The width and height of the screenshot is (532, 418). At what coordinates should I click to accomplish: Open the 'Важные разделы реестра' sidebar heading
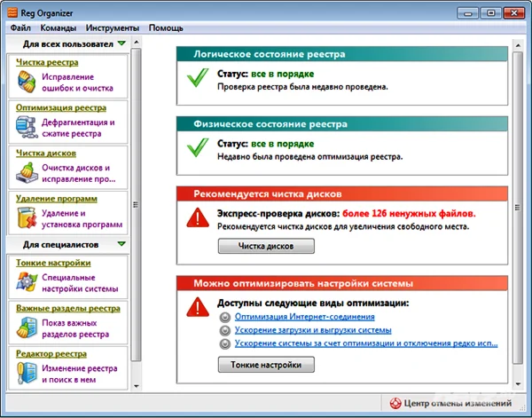point(68,308)
